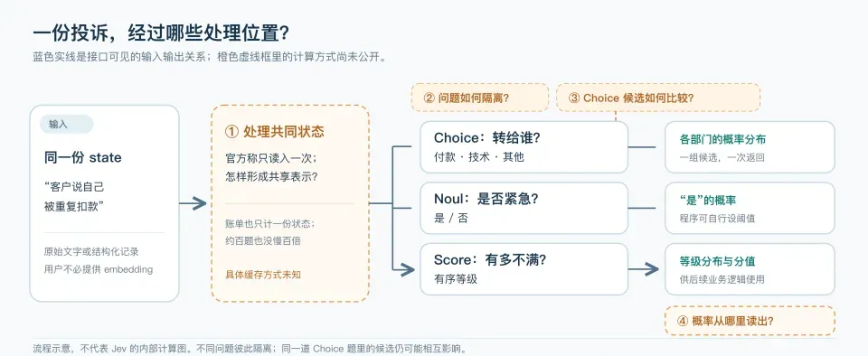This screenshot has height=356, width=868.
Task: Select the Choice:转给谁? card
Action: click(x=524, y=147)
